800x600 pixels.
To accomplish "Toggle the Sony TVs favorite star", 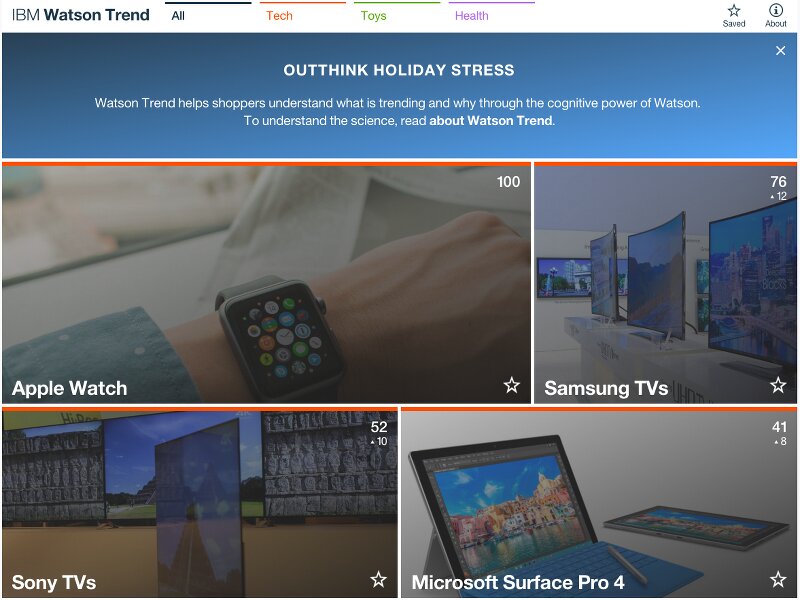I will click(x=378, y=579).
